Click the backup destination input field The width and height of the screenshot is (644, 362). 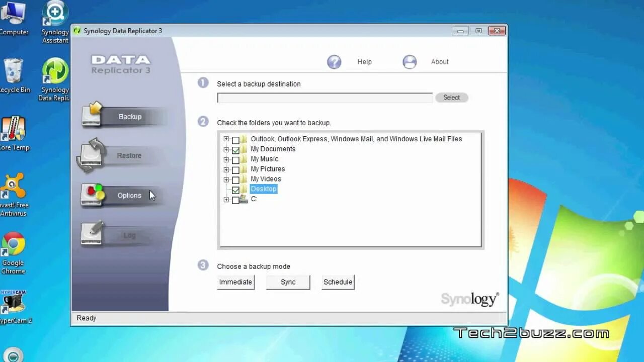[x=324, y=97]
